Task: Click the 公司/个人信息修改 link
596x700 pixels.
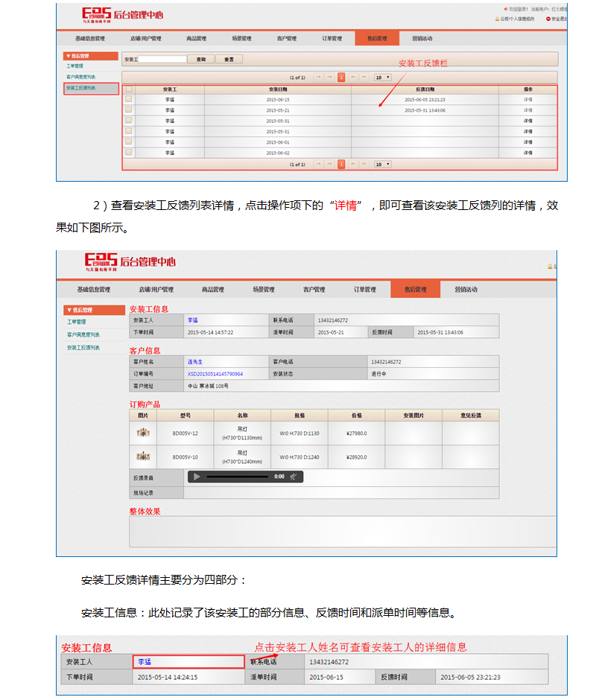Action: [517, 19]
